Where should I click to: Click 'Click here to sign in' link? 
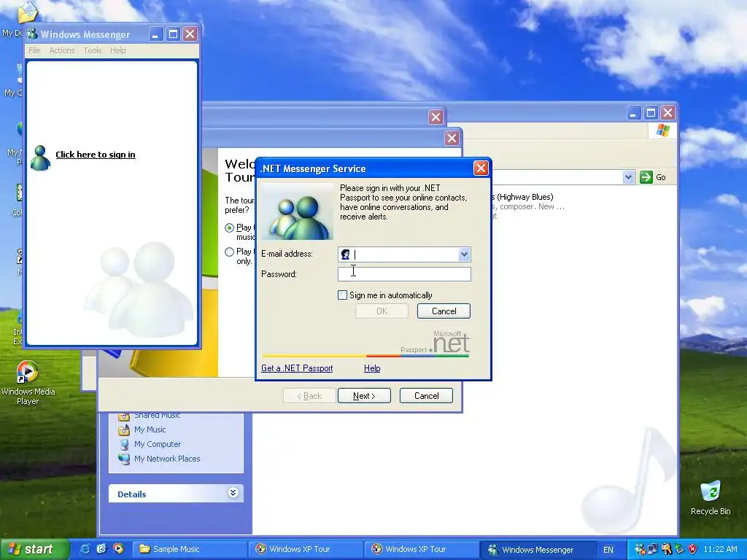coord(96,155)
